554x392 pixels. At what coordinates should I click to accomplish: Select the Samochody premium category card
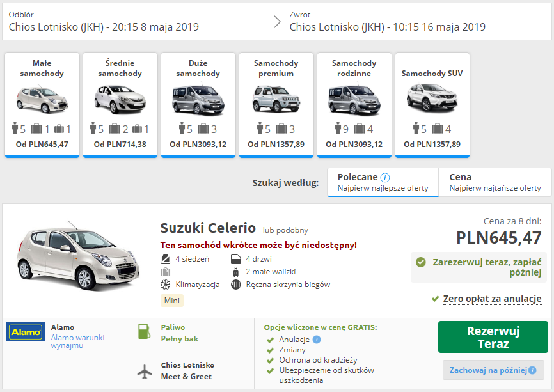tap(276, 106)
